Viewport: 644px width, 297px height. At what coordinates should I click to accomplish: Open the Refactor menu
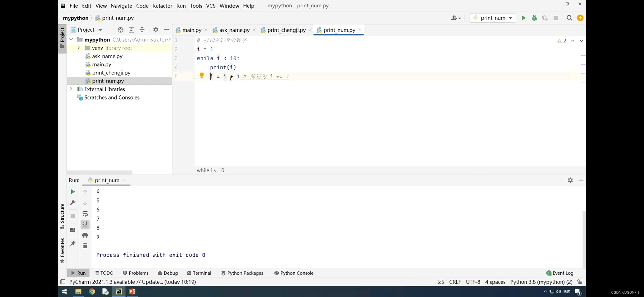162,6
